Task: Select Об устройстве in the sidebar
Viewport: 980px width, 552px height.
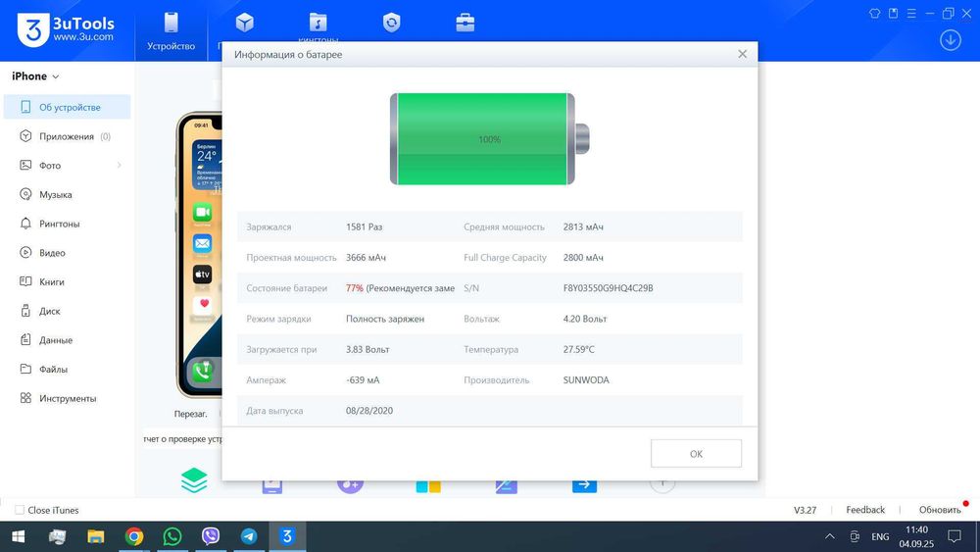Action: pos(69,108)
